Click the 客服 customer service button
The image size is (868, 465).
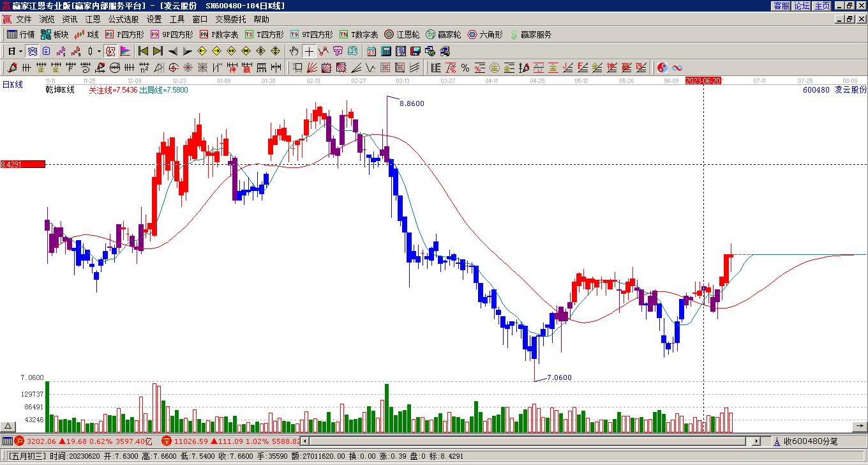pyautogui.click(x=782, y=6)
